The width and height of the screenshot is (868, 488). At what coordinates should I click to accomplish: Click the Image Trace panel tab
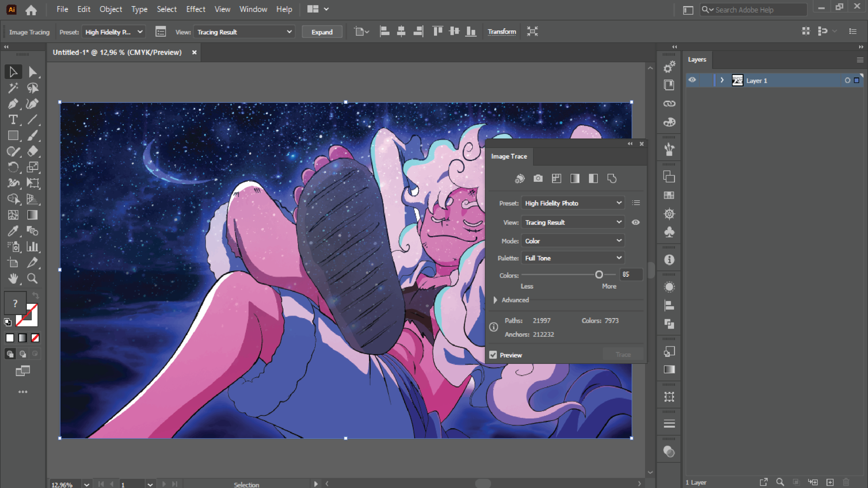(509, 156)
